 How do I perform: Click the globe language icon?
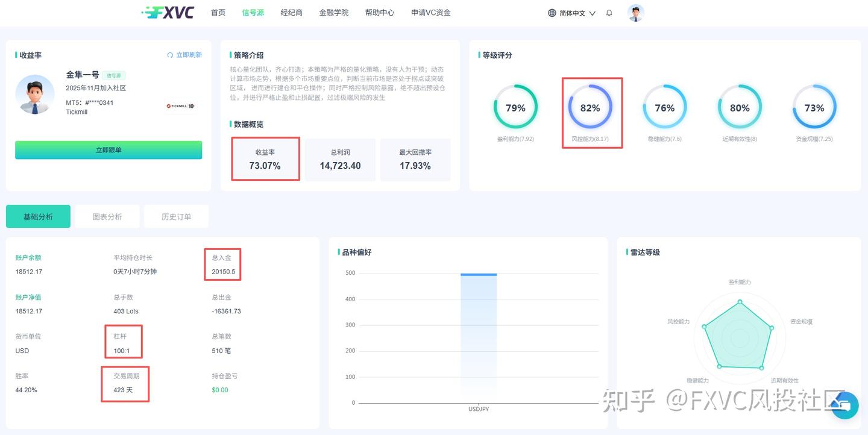[552, 13]
